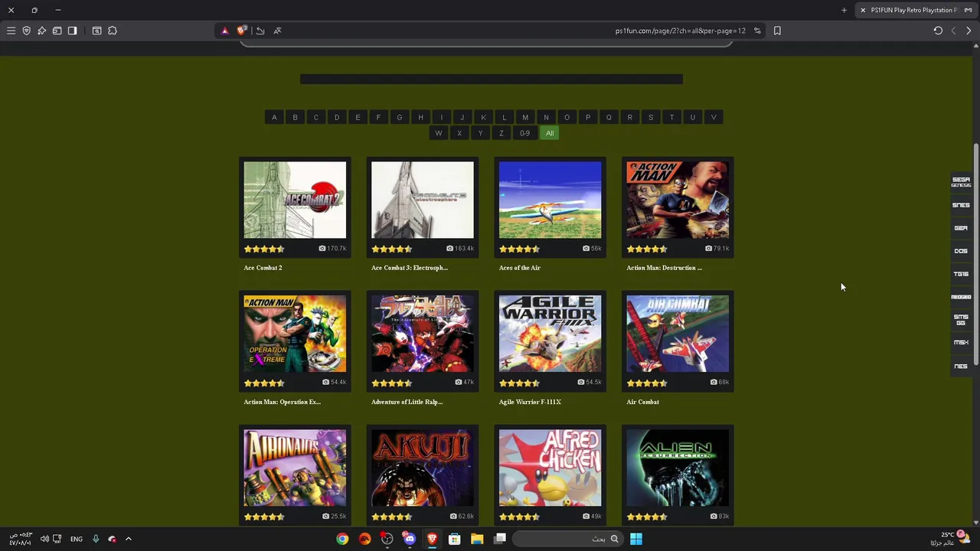This screenshot has width=980, height=551.
Task: Filter games by letter W
Action: click(x=439, y=133)
